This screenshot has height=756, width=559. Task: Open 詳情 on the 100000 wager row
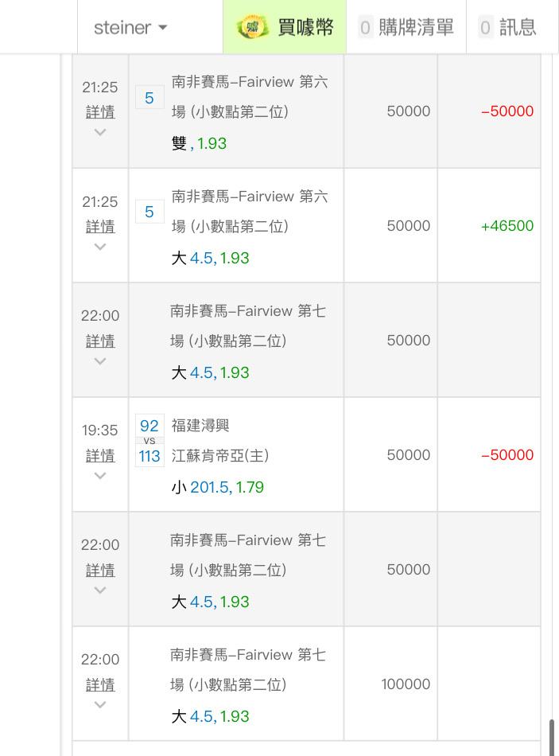(x=100, y=684)
